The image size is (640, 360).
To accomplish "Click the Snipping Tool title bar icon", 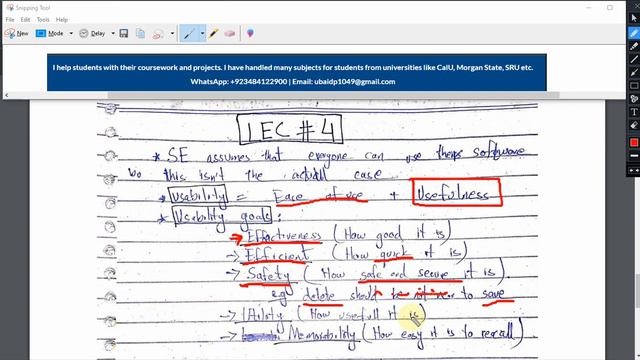I will (10, 8).
